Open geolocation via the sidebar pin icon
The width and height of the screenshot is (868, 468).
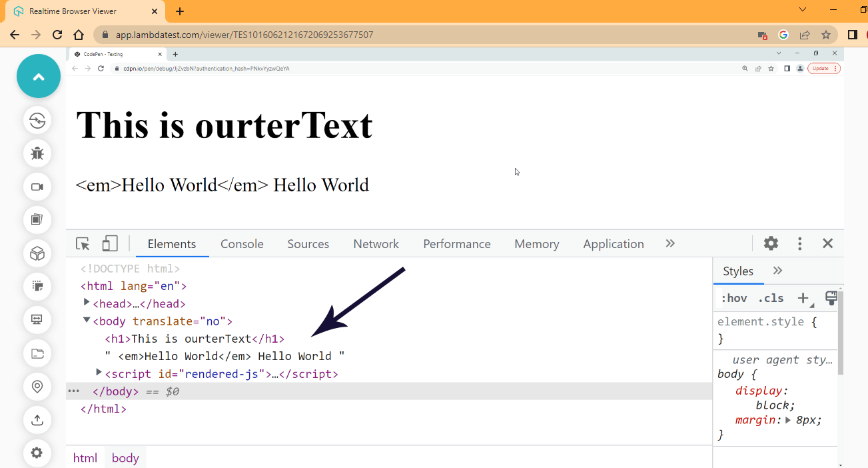pyautogui.click(x=37, y=387)
